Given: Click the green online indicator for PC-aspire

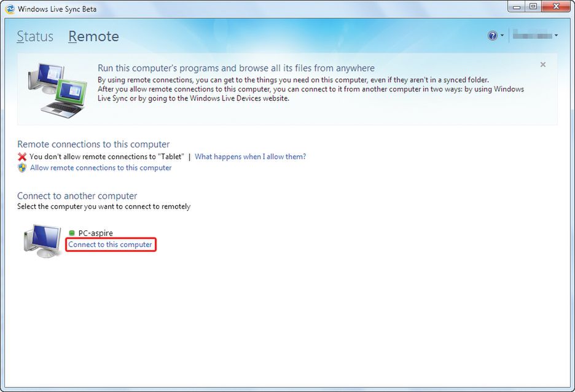Looking at the screenshot, I should point(72,233).
